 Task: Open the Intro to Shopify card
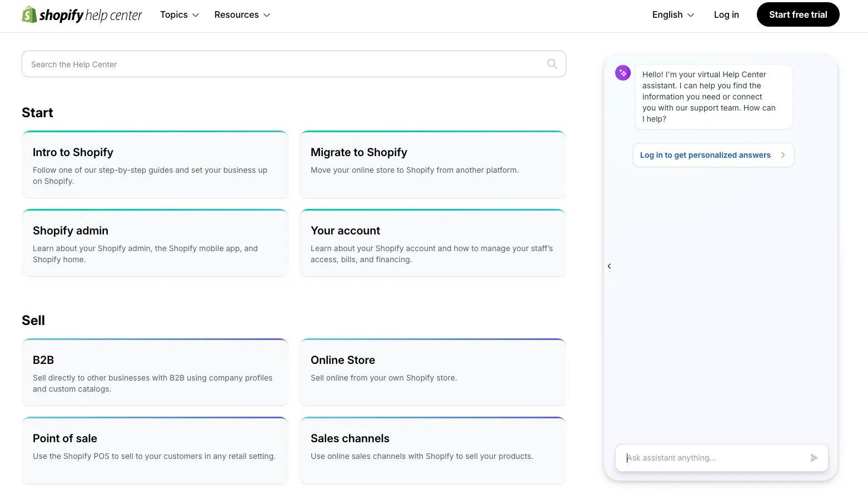click(x=155, y=164)
